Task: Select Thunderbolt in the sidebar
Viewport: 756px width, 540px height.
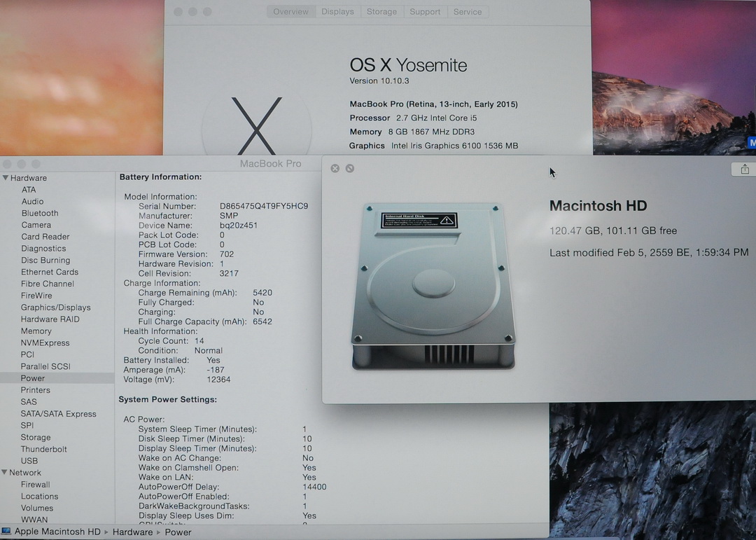Action: pos(43,449)
